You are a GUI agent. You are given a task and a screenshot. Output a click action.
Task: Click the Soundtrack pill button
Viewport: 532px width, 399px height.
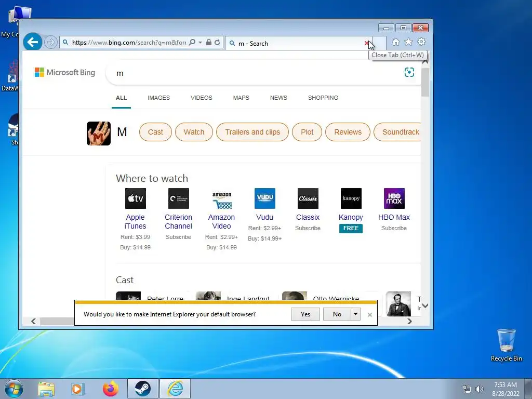tap(397, 132)
